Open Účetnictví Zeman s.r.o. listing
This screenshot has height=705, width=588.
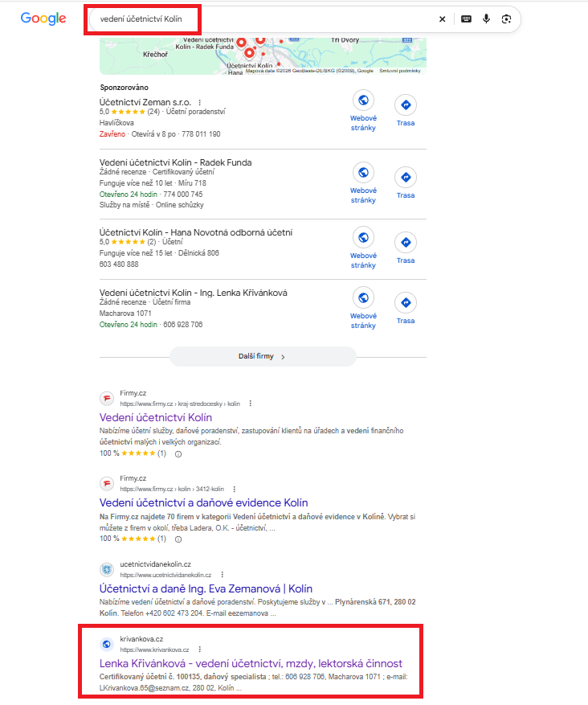(145, 102)
